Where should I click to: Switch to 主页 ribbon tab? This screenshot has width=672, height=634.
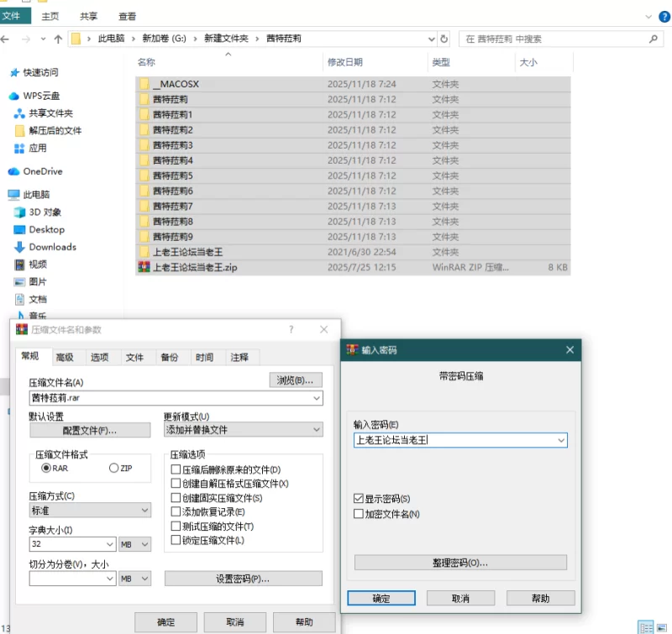click(x=50, y=16)
